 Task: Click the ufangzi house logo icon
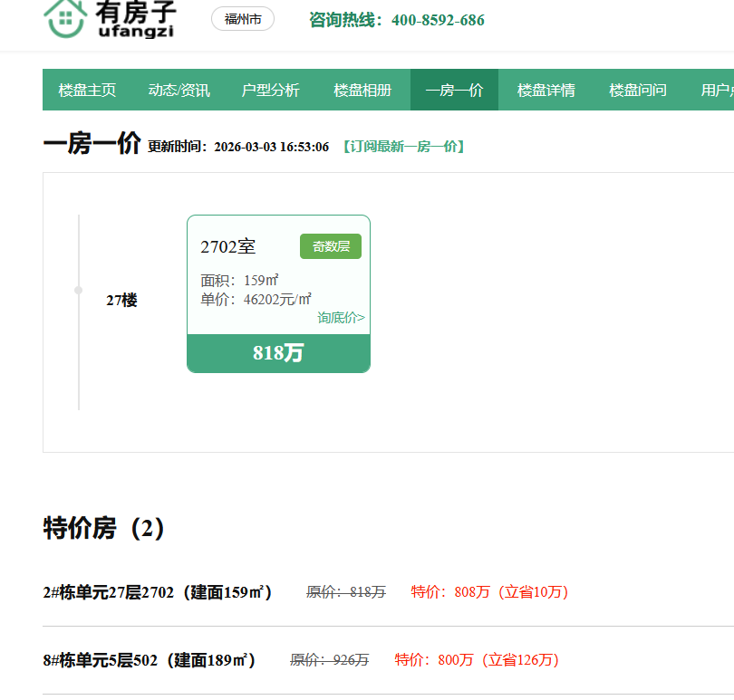coord(65,19)
